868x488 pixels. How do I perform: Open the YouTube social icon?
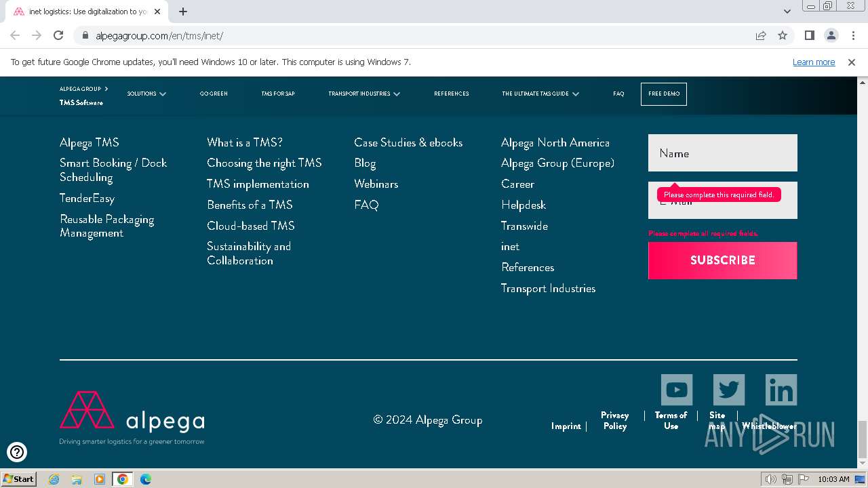677,390
